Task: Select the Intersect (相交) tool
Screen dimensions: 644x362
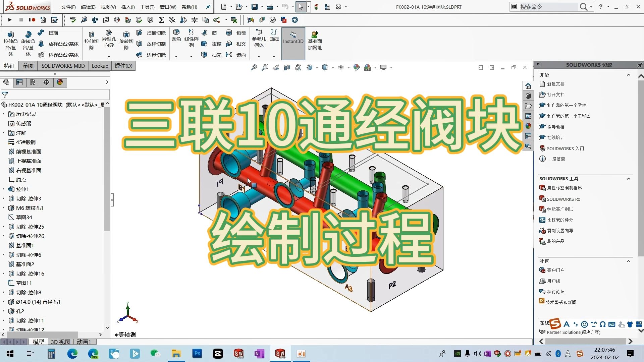Action: point(236,44)
